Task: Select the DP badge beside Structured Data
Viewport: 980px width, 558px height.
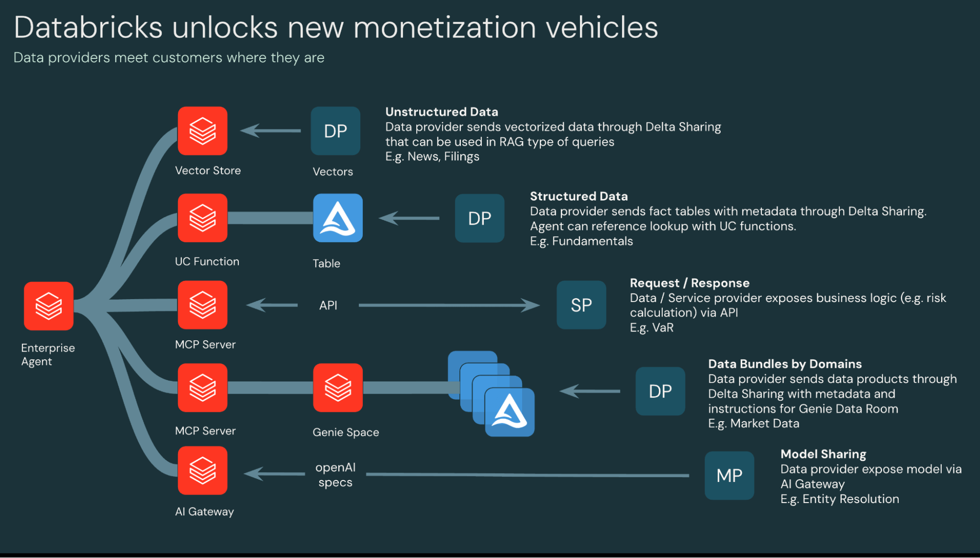Action: point(479,218)
